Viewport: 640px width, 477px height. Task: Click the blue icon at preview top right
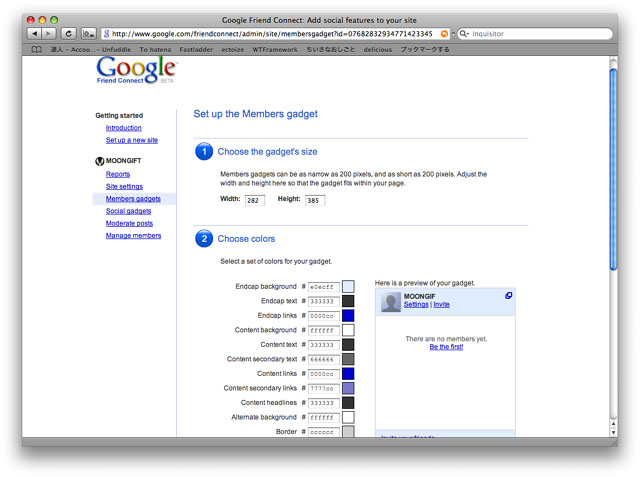[x=508, y=295]
